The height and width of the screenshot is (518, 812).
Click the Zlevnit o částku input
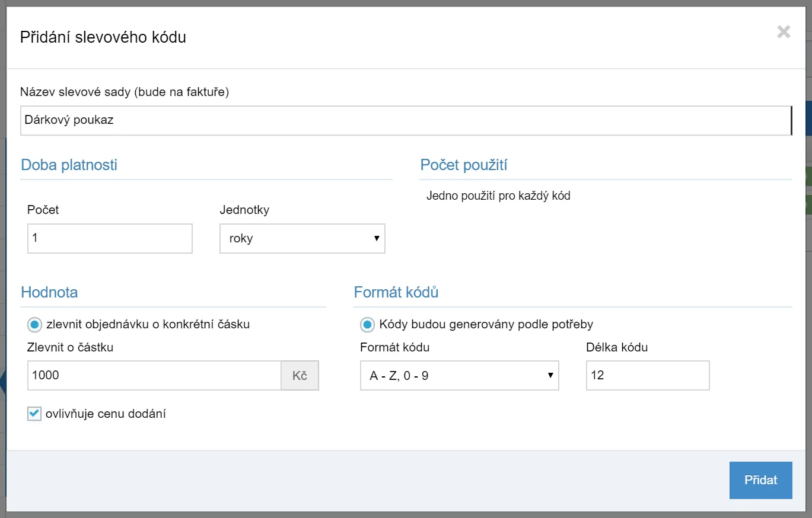pos(154,375)
